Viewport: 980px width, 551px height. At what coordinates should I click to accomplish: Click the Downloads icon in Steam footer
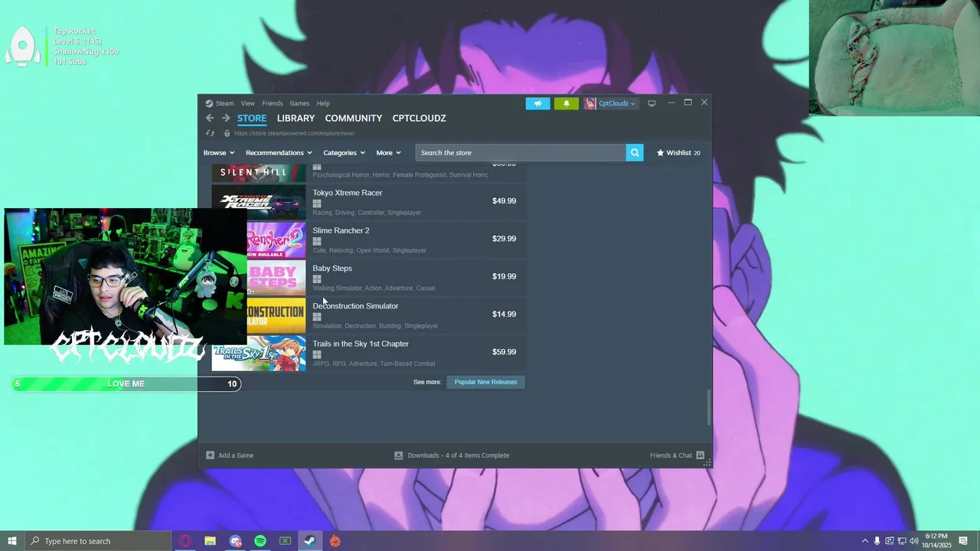[398, 455]
